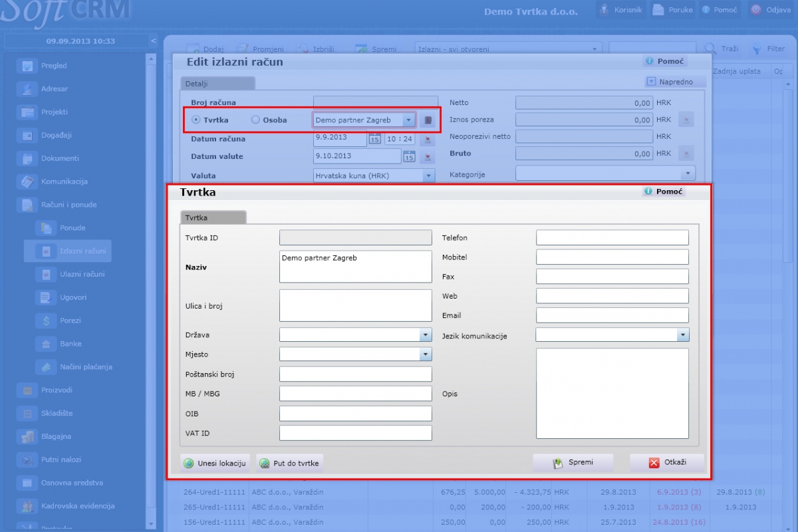Image resolution: width=798 pixels, height=532 pixels.
Task: Click the Opis text area
Action: point(612,394)
